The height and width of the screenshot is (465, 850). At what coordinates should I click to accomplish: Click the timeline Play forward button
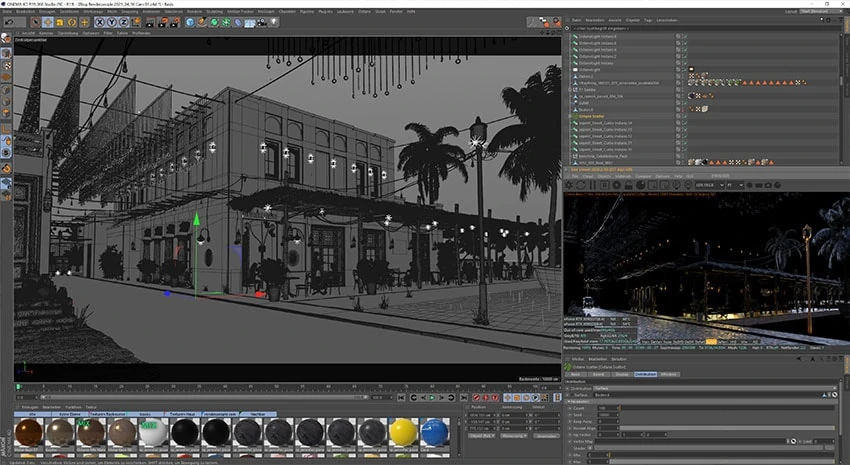click(x=432, y=398)
